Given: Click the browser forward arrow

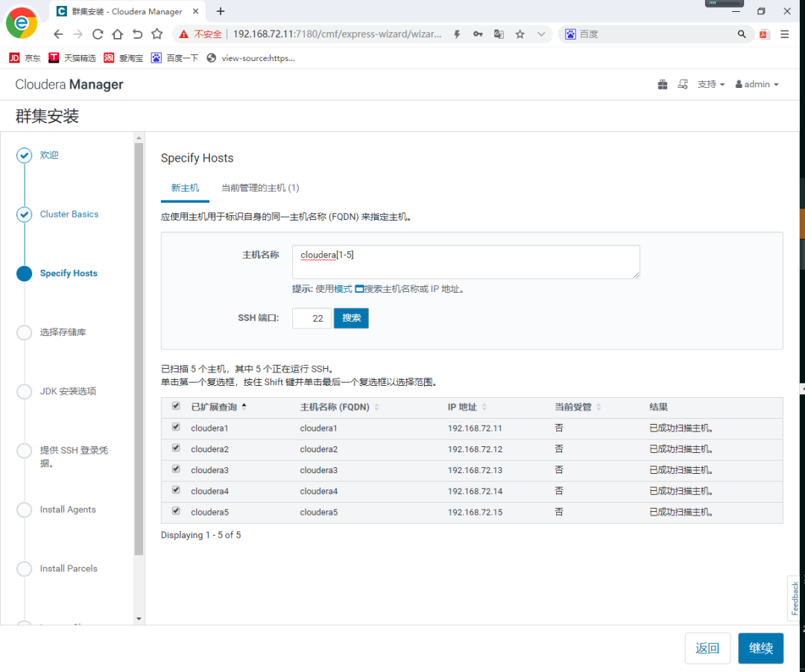Looking at the screenshot, I should tap(78, 34).
